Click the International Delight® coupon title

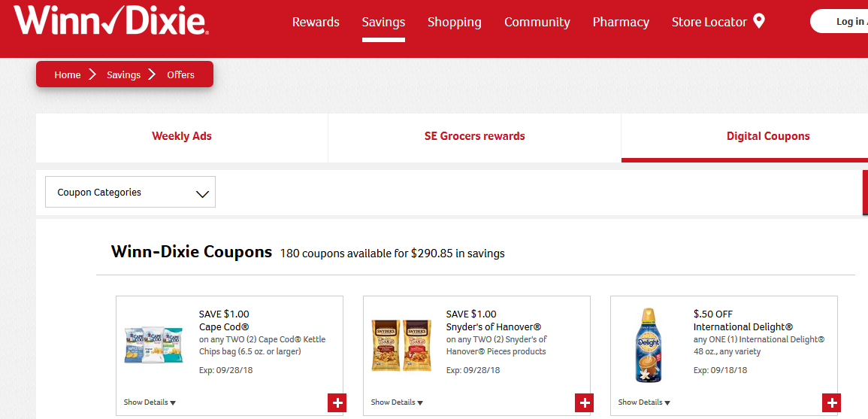click(743, 327)
